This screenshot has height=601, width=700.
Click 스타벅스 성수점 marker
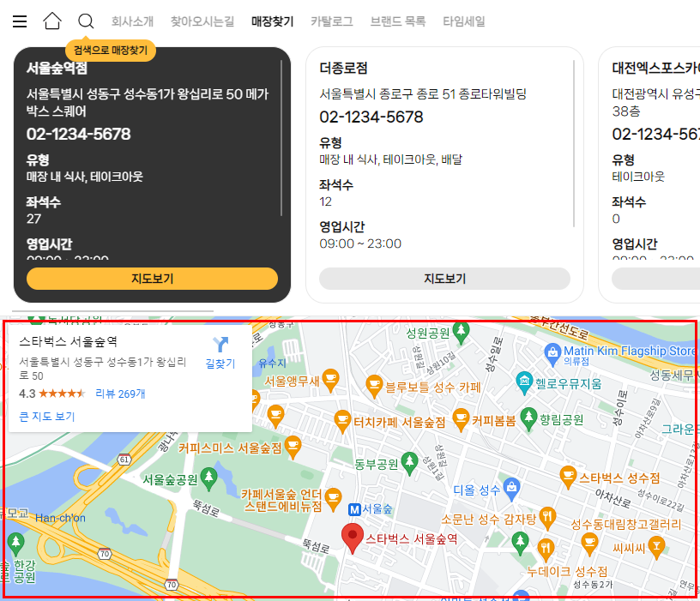click(568, 477)
